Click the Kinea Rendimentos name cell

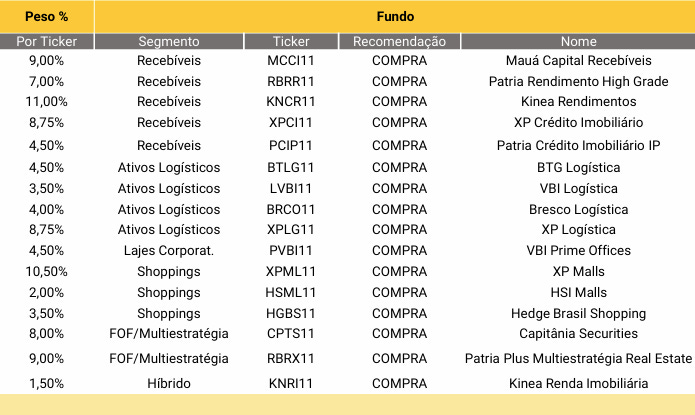coord(578,102)
